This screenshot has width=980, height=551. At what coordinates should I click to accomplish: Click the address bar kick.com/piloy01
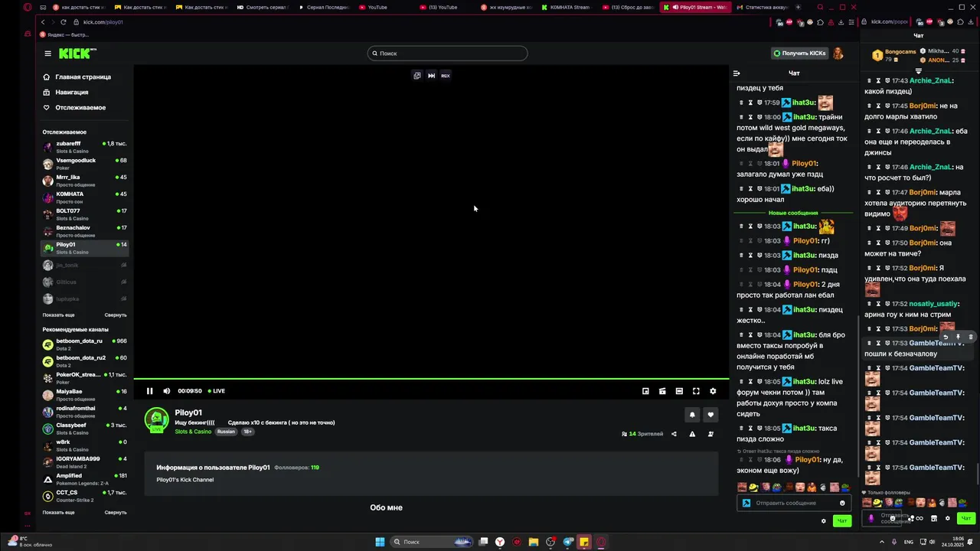pyautogui.click(x=103, y=22)
